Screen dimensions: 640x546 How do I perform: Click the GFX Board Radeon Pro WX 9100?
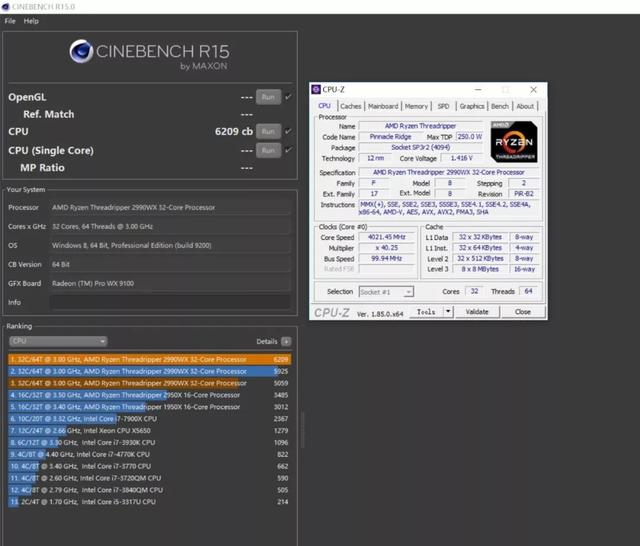[x=170, y=283]
